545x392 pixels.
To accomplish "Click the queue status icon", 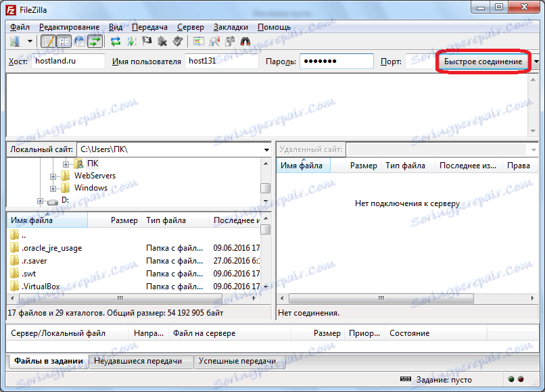I will pyautogui.click(x=405, y=379).
